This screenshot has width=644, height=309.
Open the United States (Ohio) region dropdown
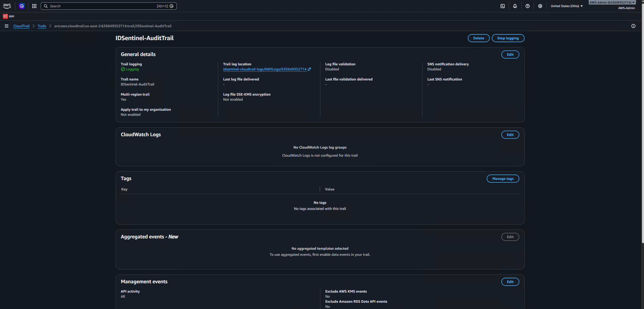pos(566,6)
